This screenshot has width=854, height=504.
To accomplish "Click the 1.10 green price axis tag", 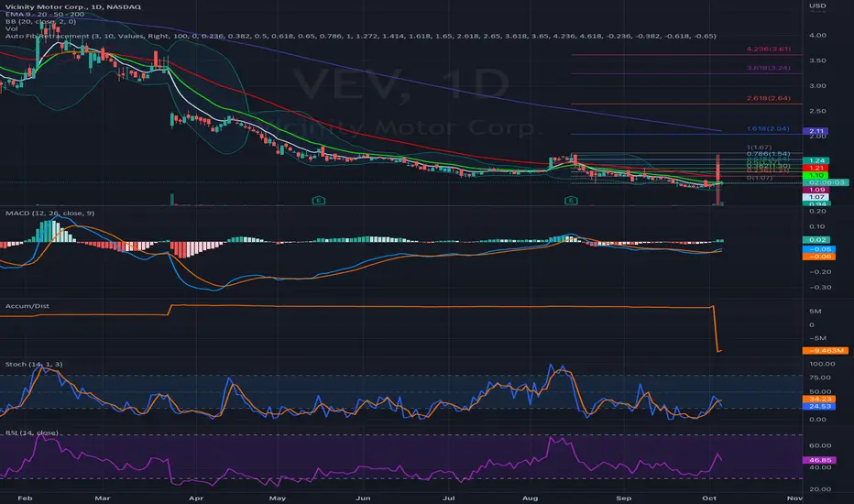I will 816,175.
